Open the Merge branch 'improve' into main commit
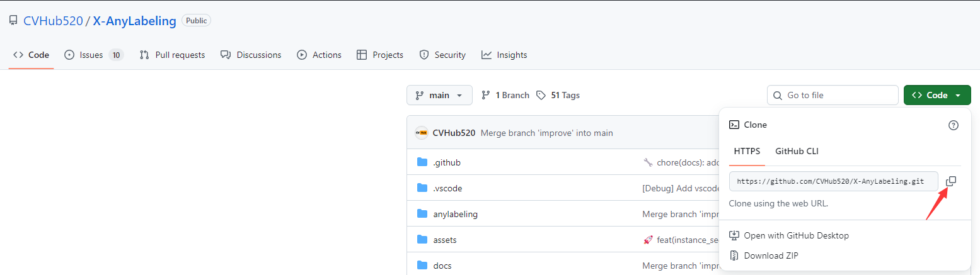 [546, 133]
